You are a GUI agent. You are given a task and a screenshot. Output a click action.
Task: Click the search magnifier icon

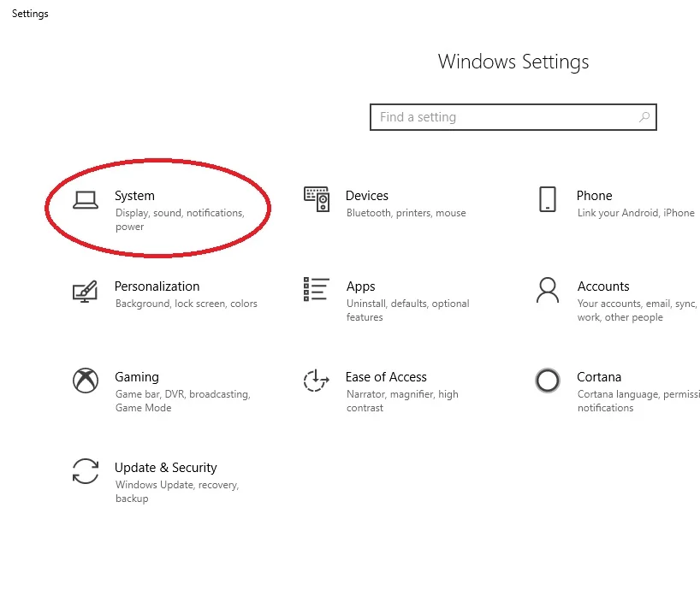pos(644,117)
